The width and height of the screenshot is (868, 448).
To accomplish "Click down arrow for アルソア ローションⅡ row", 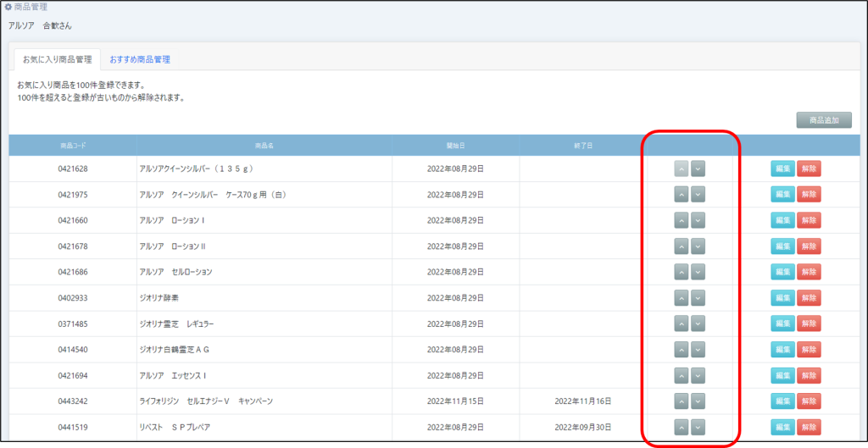I will click(x=698, y=246).
